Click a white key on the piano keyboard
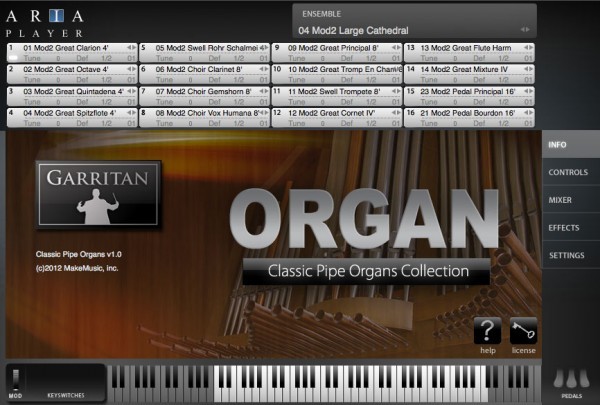This screenshot has width=600, height=405. tap(351, 394)
